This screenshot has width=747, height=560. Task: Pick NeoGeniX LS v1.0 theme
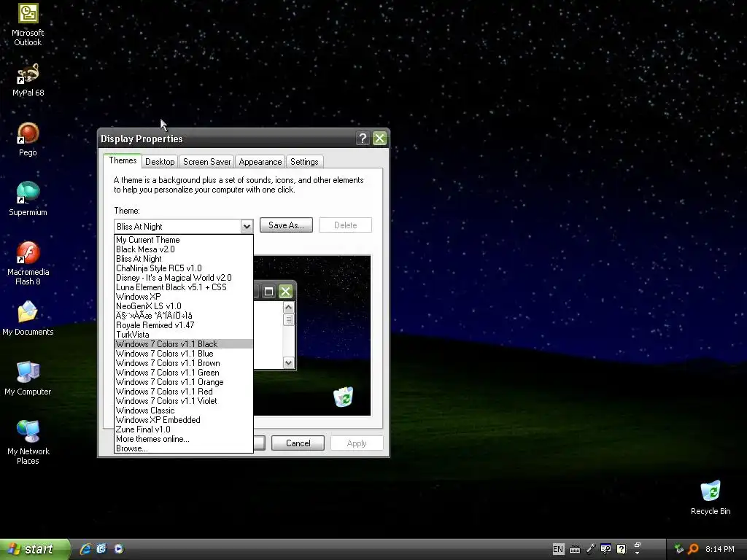click(x=183, y=306)
